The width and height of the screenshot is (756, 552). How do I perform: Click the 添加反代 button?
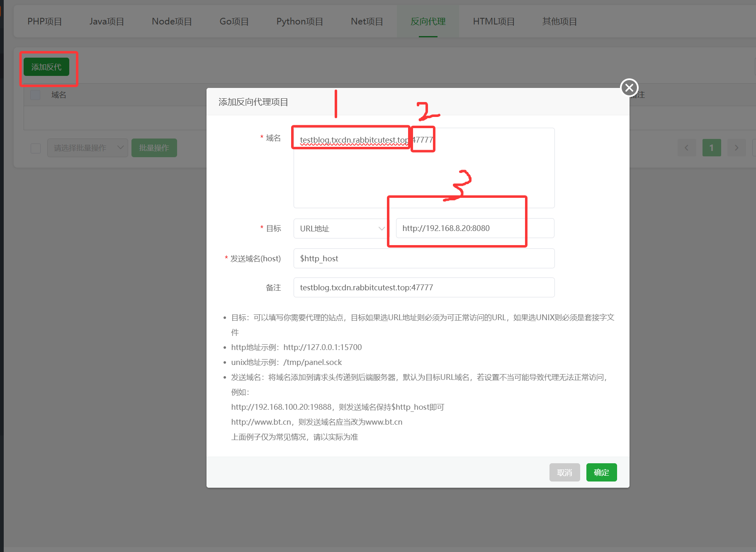click(x=46, y=67)
